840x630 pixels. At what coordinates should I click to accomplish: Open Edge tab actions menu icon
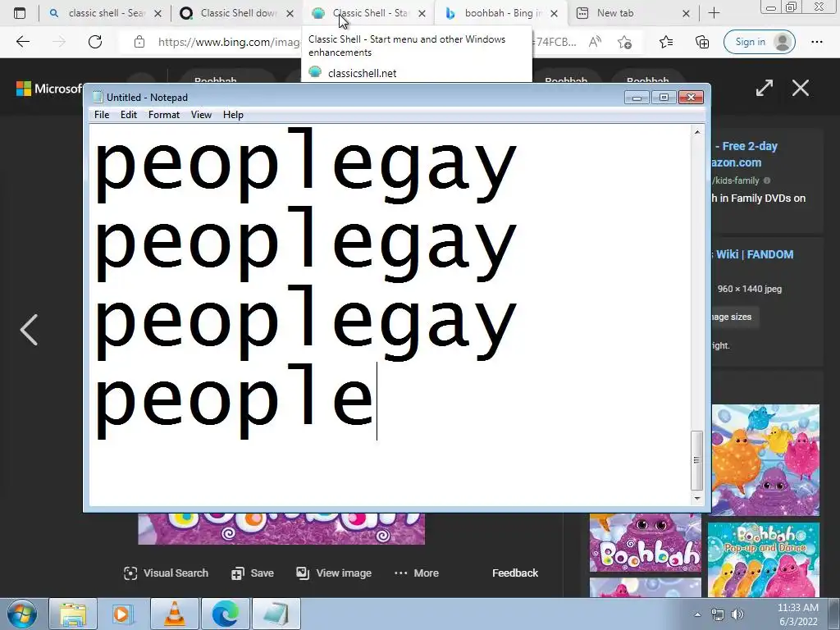click(20, 13)
